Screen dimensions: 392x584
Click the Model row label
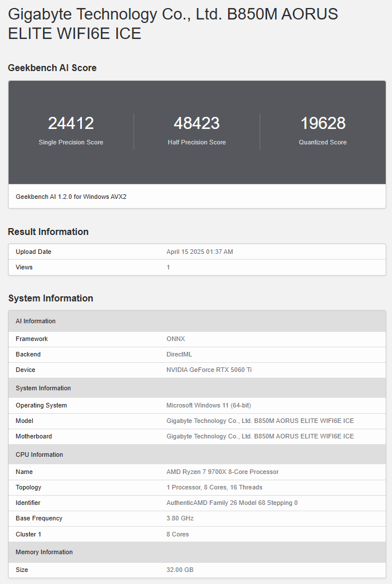(24, 421)
